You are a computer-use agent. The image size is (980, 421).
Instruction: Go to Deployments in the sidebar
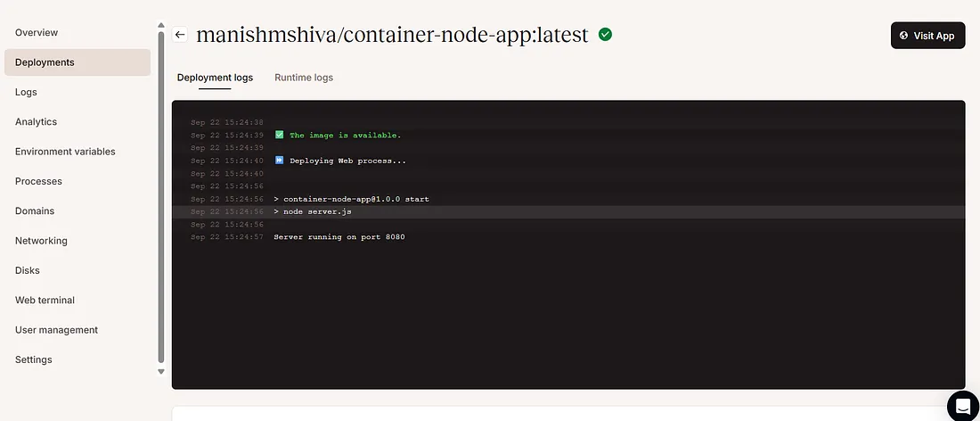45,62
